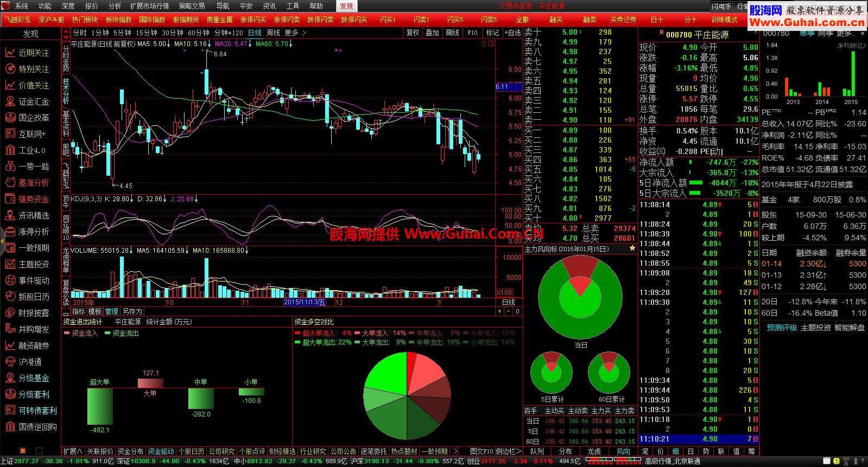Open the 功能 menu

[x=45, y=6]
